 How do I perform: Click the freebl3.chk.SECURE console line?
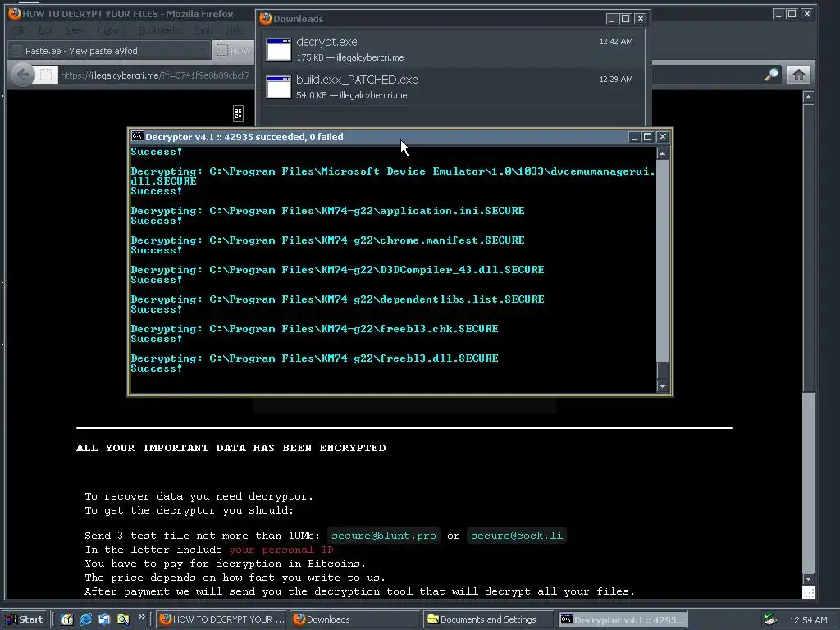point(314,328)
